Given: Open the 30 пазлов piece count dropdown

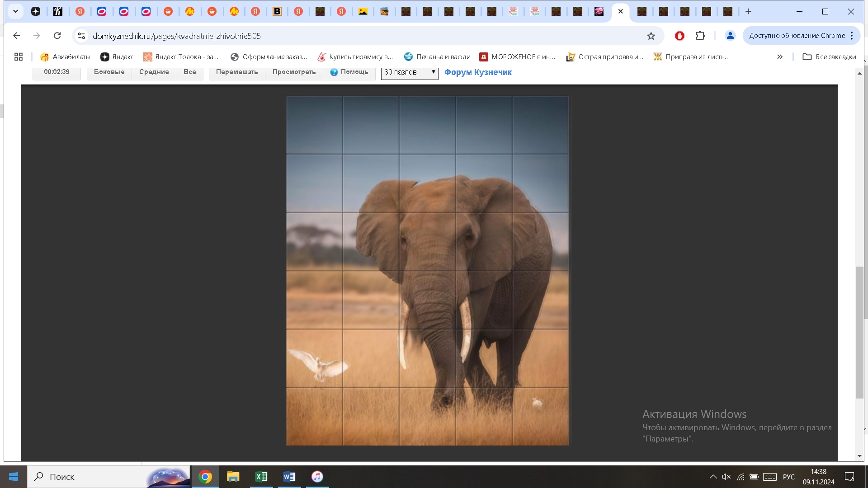Looking at the screenshot, I should (x=410, y=72).
